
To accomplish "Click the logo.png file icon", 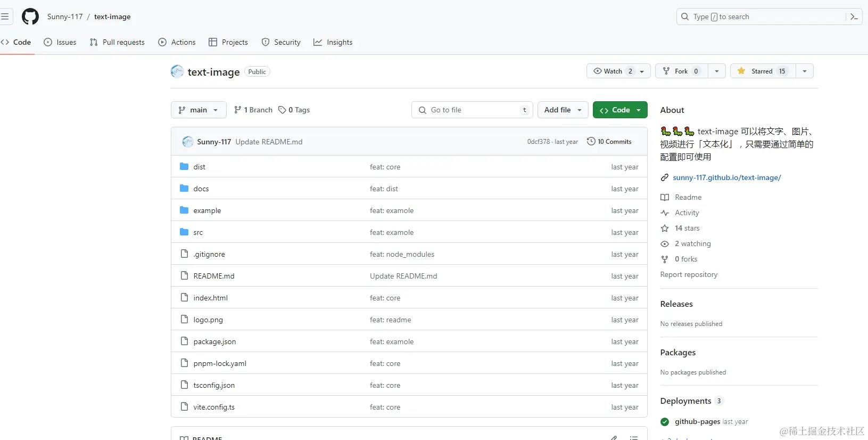I will click(x=184, y=320).
